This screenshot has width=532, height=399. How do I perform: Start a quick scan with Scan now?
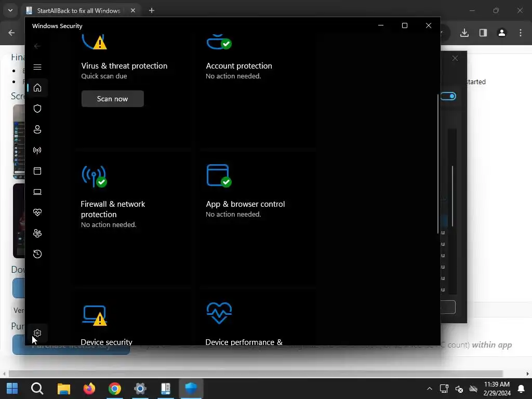point(112,99)
